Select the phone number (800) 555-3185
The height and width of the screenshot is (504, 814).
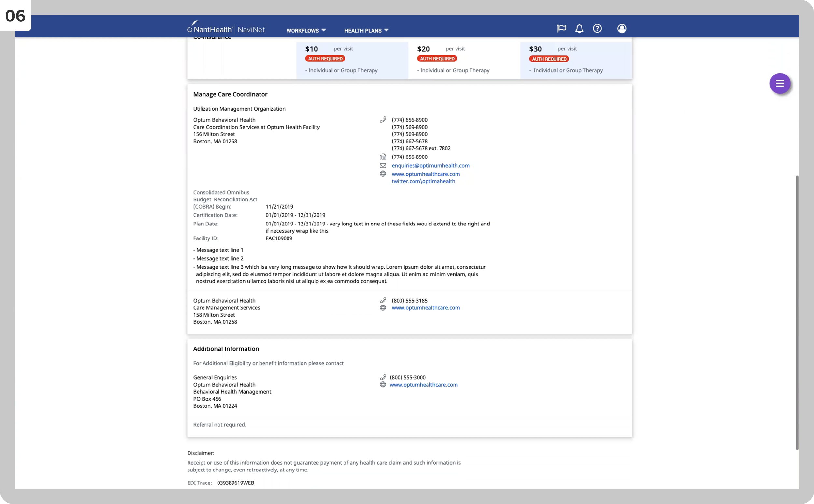(x=410, y=301)
